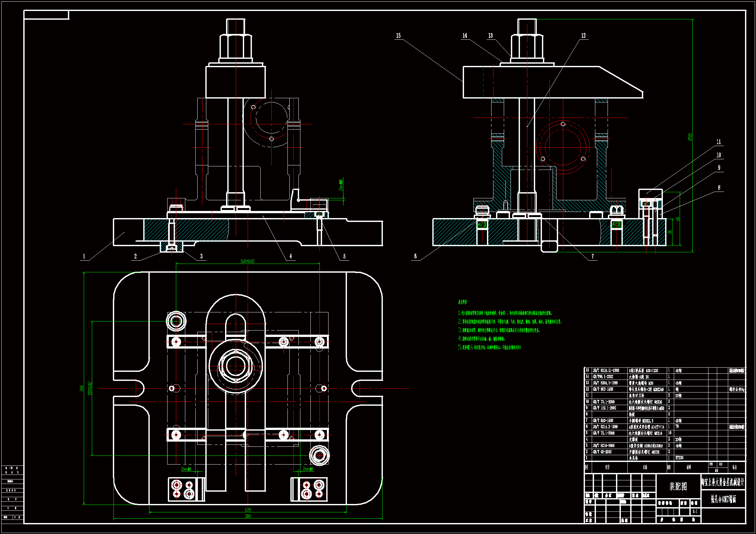Click HT200 material in parts list

point(679,458)
